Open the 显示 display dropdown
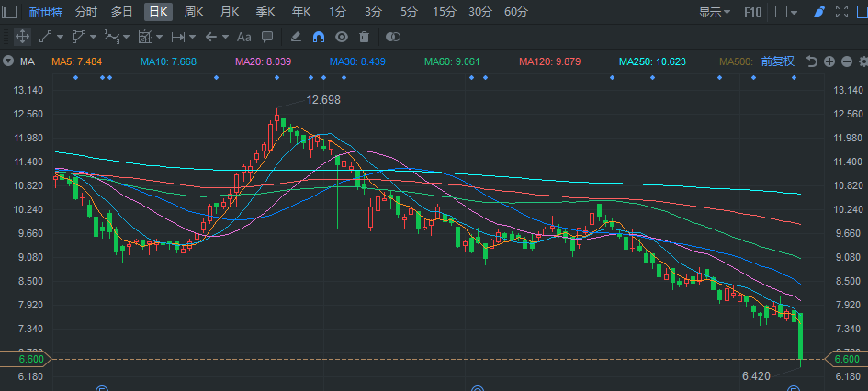868x391 pixels. (714, 12)
